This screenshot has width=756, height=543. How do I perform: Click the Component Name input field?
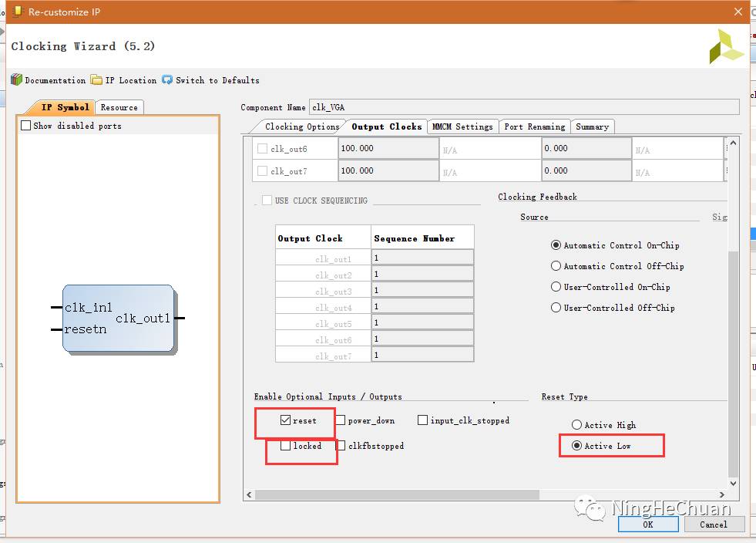tap(524, 107)
